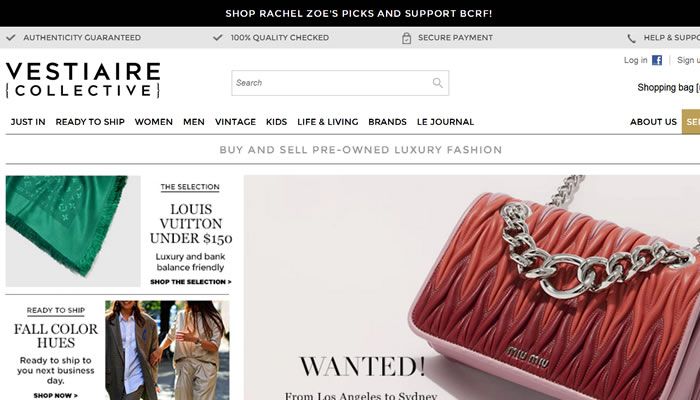The image size is (700, 400).
Task: Click the Authenticity Guaranteed checkmark icon
Action: coord(11,38)
